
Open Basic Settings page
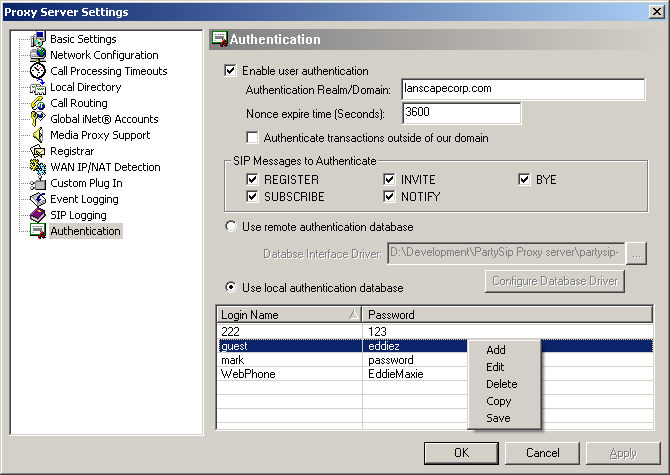(83, 39)
